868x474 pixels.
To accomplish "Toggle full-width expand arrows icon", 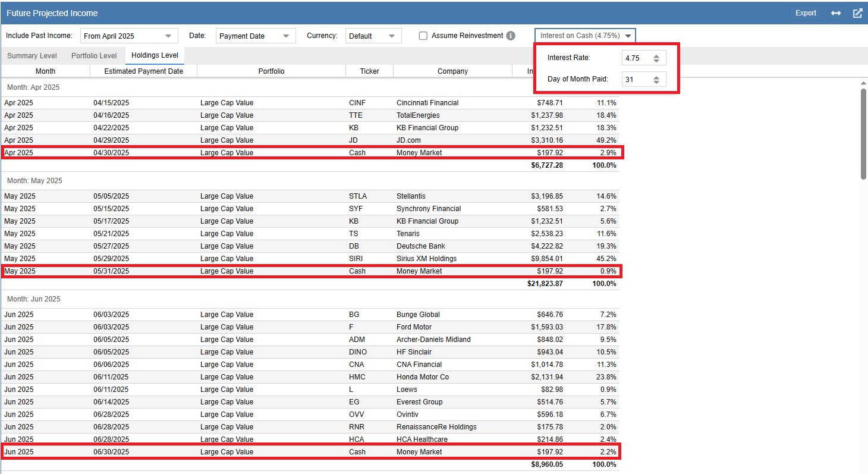I will point(836,13).
